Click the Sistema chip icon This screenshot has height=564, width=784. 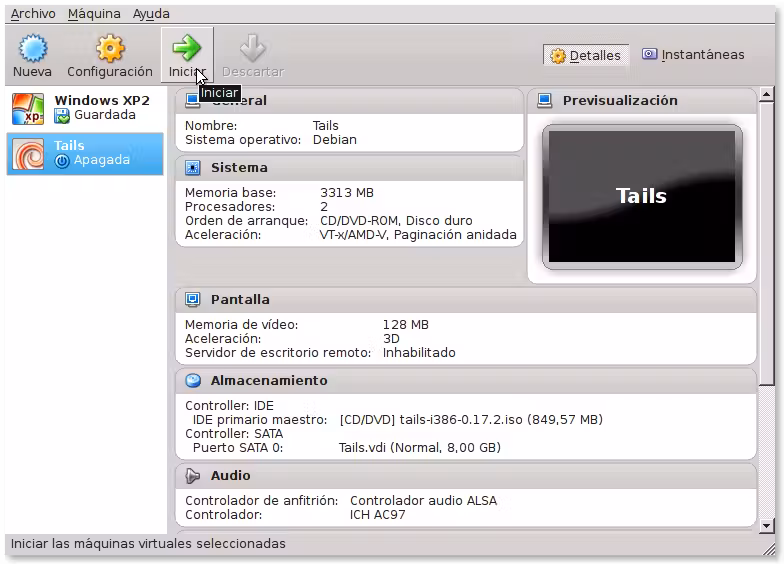pyautogui.click(x=192, y=168)
